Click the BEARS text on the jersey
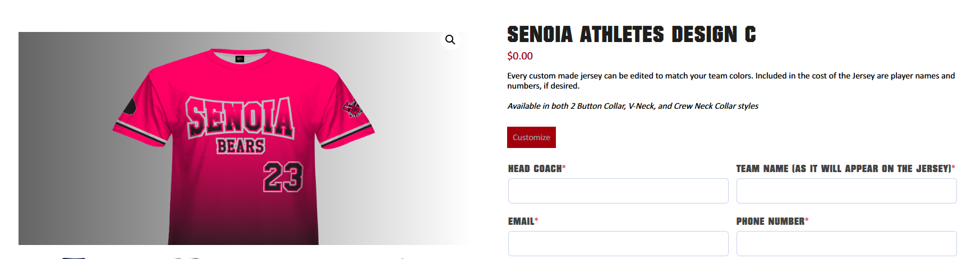The height and width of the screenshot is (259, 980). pos(241,146)
